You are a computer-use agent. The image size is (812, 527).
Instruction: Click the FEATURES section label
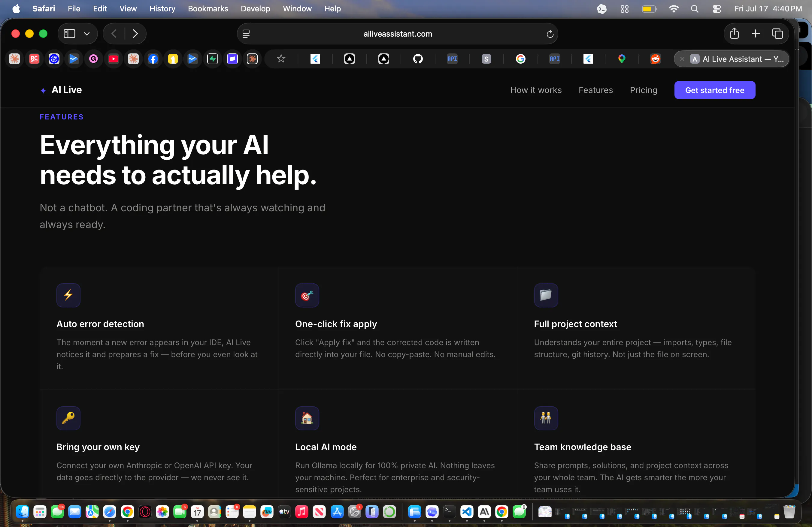[x=62, y=117]
